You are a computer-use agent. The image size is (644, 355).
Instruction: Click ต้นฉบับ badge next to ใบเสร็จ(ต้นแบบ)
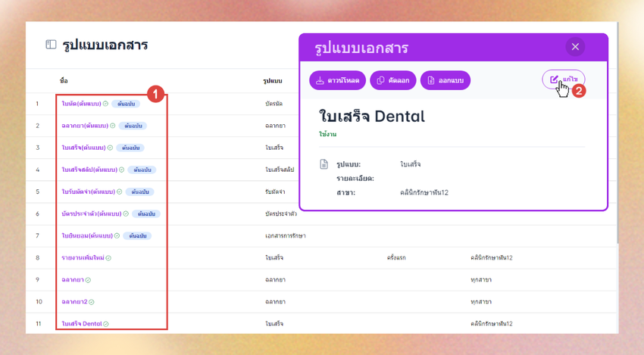(x=130, y=148)
